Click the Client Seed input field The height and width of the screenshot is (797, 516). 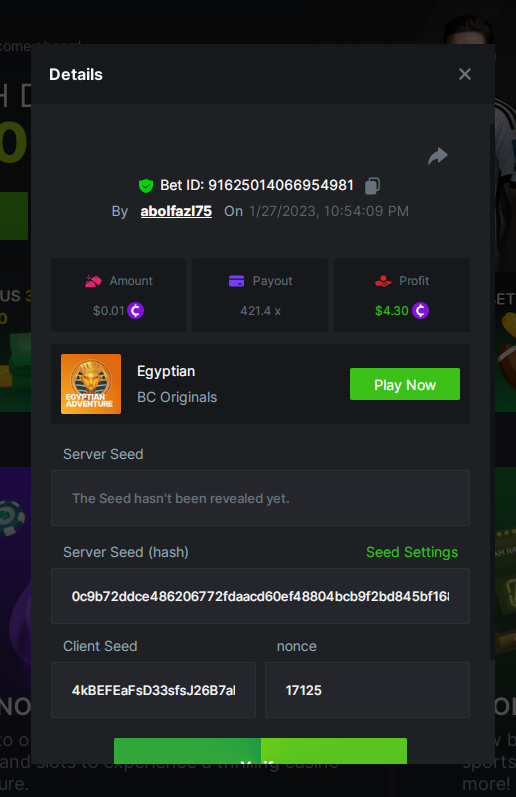coord(154,690)
